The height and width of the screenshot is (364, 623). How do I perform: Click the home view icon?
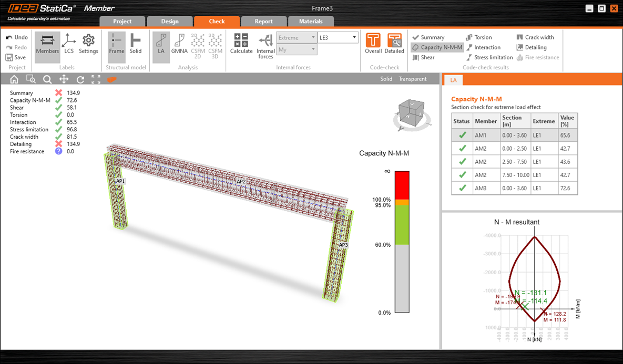click(14, 79)
